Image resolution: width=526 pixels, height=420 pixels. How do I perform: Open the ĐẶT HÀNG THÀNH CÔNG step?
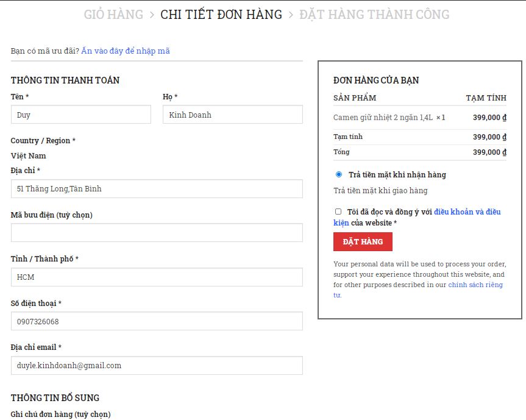[374, 15]
